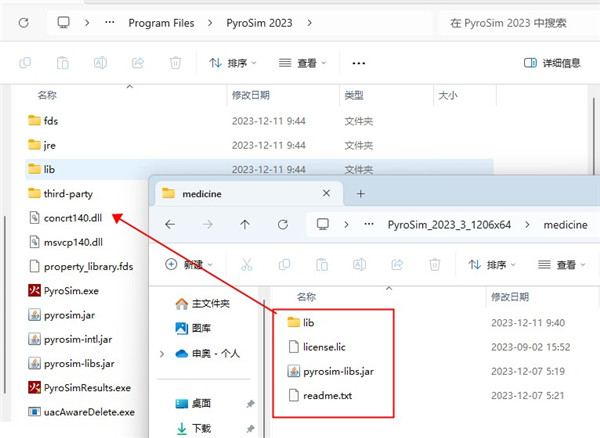
Task: Select the lib folder in PyroSim 2023 window
Action: tap(42, 169)
